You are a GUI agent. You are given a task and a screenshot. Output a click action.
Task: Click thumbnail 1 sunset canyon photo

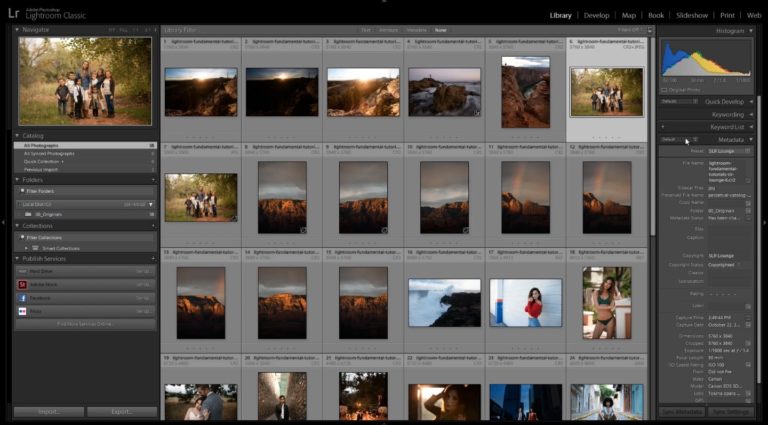tap(201, 92)
